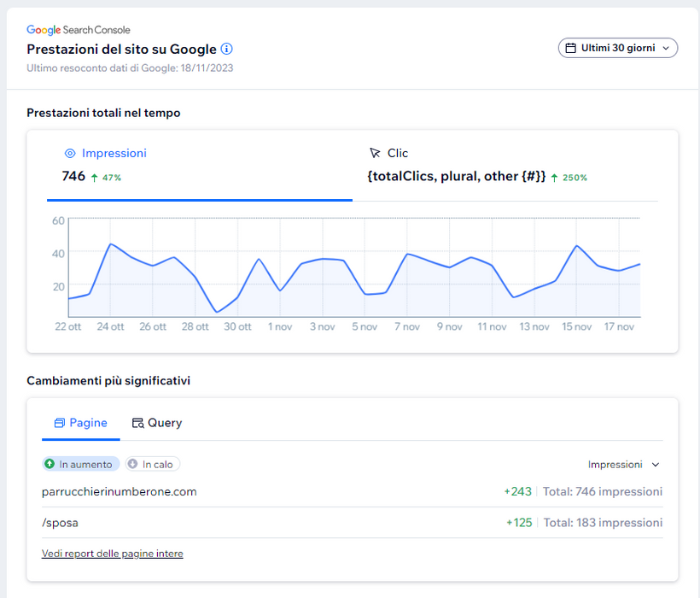The image size is (700, 598).
Task: Click the eye icon next to Impressioni
Action: [70, 154]
